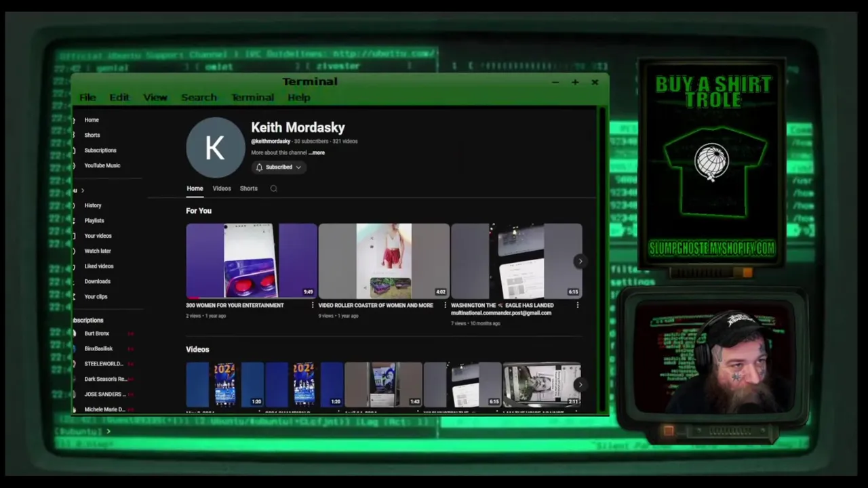Open History in sidebar
Viewport: 868px width, 488px height.
pyautogui.click(x=93, y=205)
